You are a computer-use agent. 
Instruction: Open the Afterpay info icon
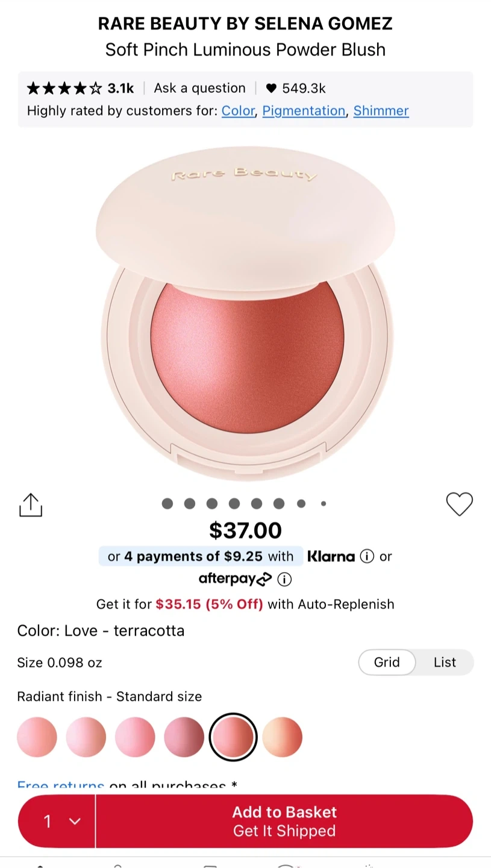pyautogui.click(x=284, y=579)
